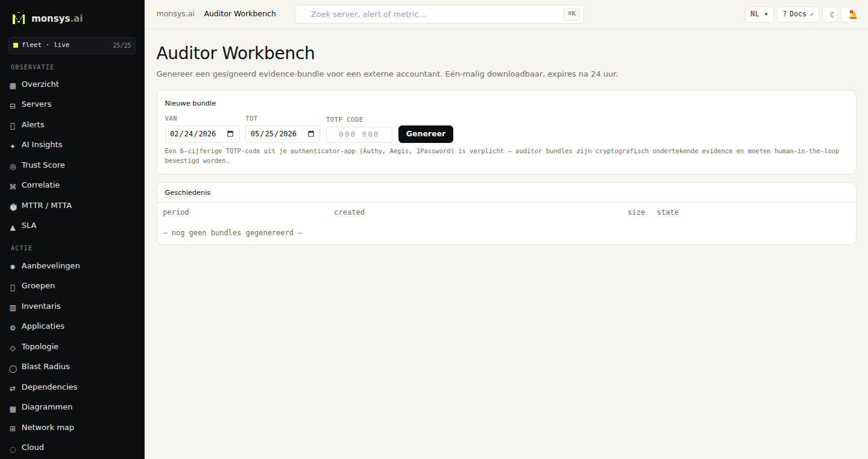Go to the Inventaris menu label
The width and height of the screenshot is (868, 459).
tap(41, 306)
